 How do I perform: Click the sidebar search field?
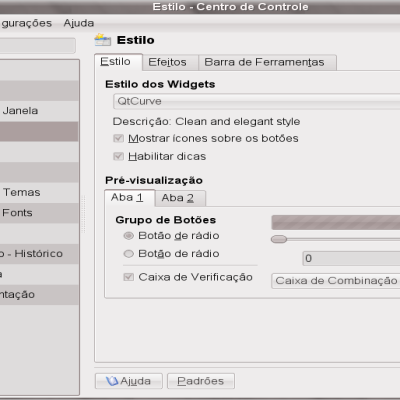37,45
